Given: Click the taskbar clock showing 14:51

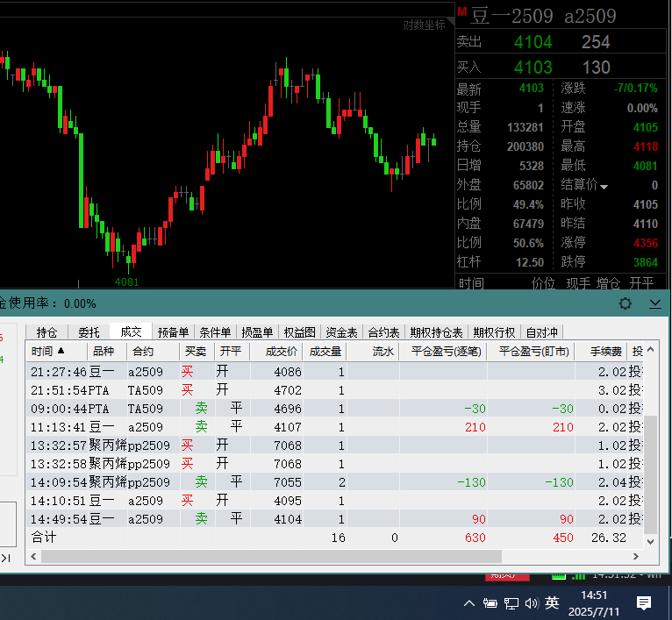Looking at the screenshot, I should click(594, 603).
